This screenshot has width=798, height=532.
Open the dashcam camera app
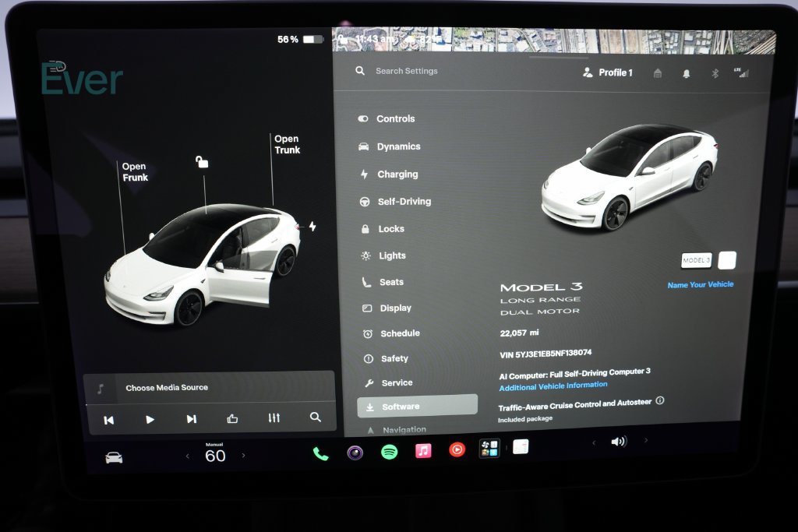point(355,452)
